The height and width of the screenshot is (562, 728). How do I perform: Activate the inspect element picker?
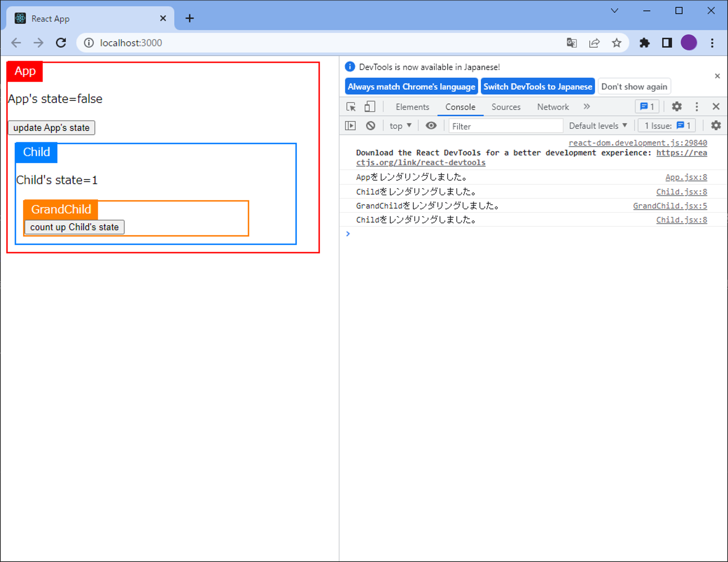click(351, 107)
